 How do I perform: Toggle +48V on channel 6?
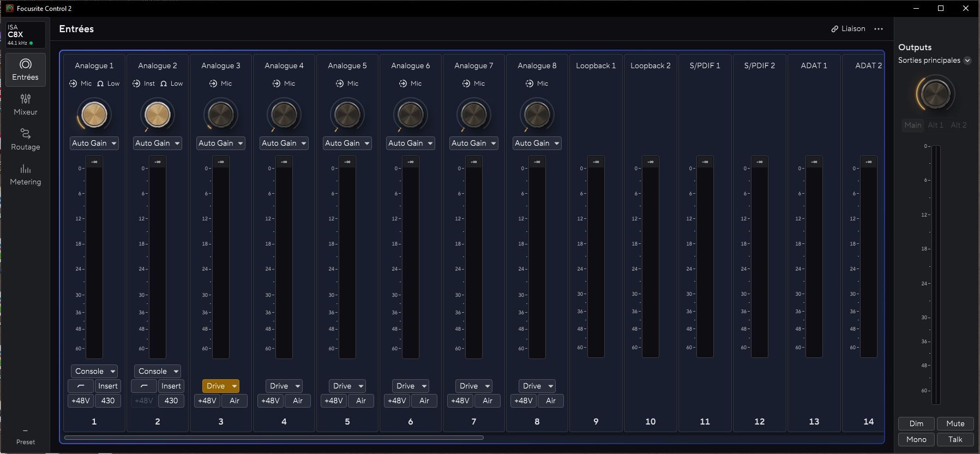point(397,401)
